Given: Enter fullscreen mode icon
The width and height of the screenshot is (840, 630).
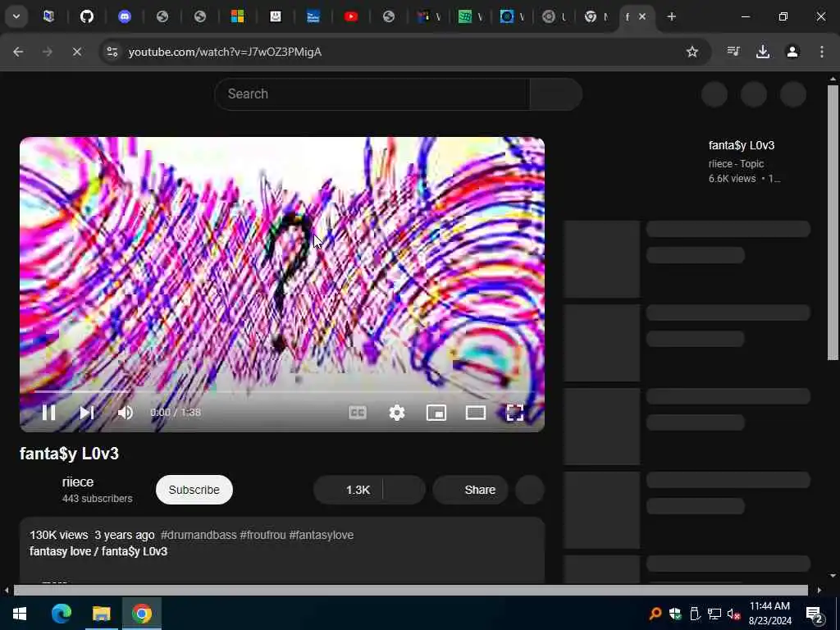Looking at the screenshot, I should point(515,413).
